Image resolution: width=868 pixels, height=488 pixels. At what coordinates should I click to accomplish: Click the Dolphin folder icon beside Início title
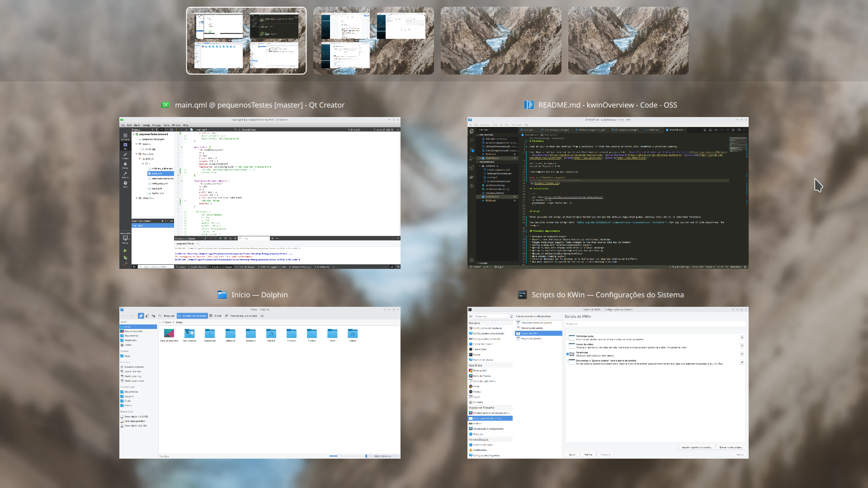(x=222, y=295)
